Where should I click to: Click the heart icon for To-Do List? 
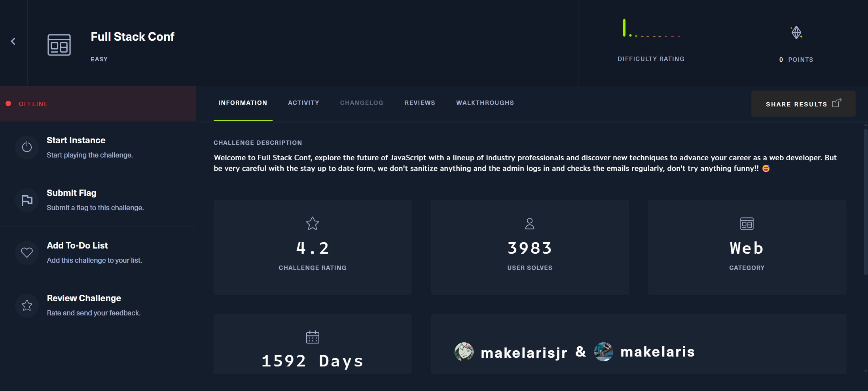click(x=27, y=252)
